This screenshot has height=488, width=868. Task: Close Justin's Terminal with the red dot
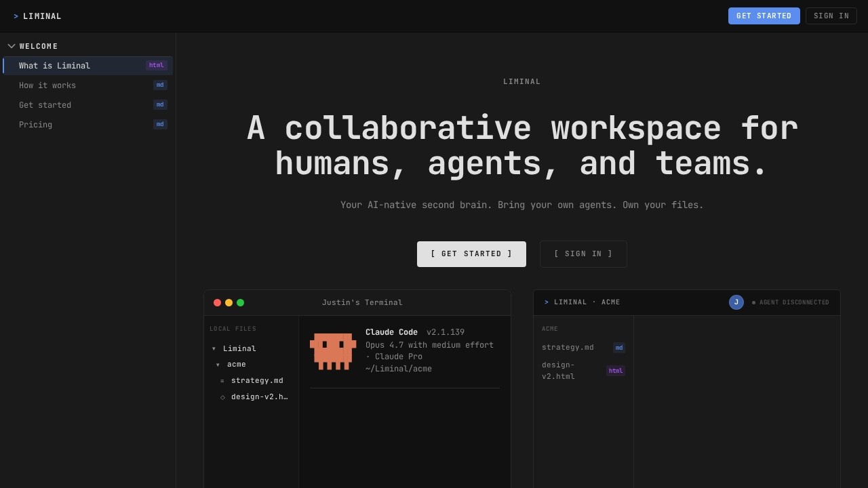pyautogui.click(x=217, y=303)
